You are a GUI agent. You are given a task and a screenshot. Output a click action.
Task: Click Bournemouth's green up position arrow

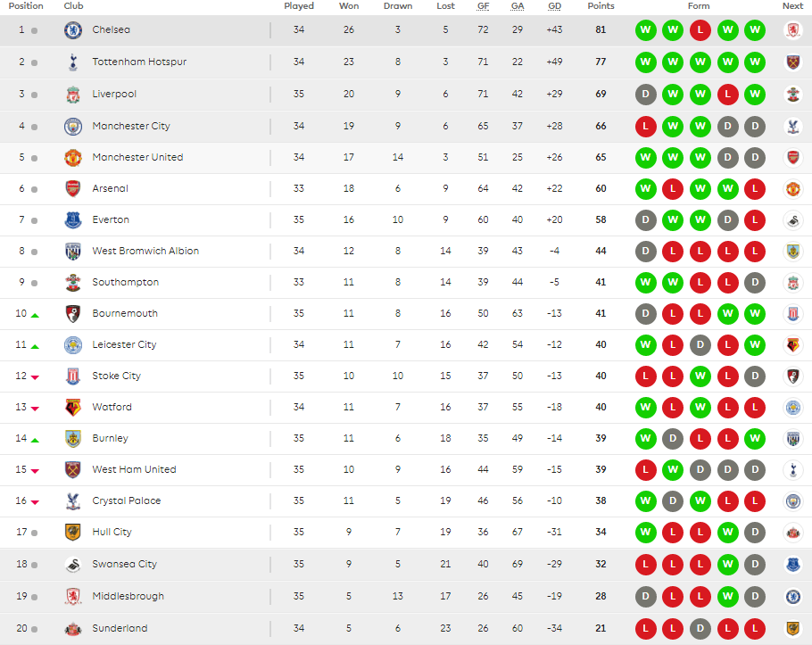click(x=35, y=315)
